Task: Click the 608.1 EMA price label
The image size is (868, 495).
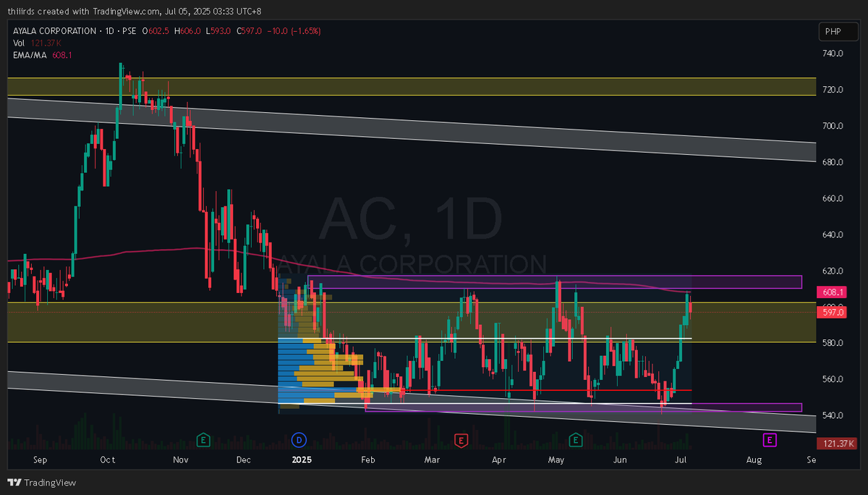Action: click(x=833, y=292)
